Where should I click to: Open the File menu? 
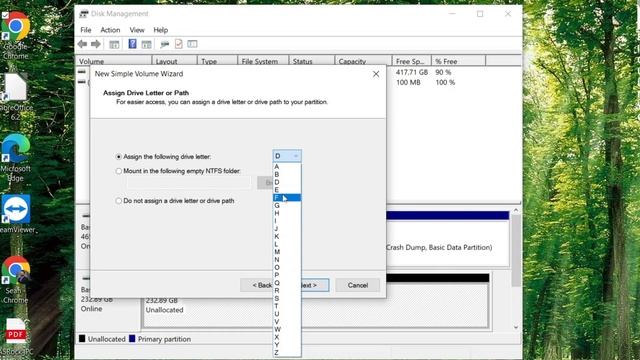tap(86, 30)
